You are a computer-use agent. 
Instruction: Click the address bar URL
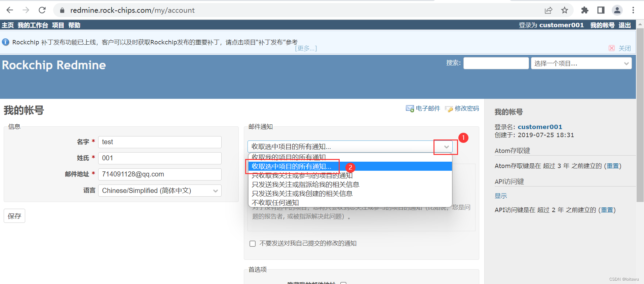pyautogui.click(x=132, y=10)
